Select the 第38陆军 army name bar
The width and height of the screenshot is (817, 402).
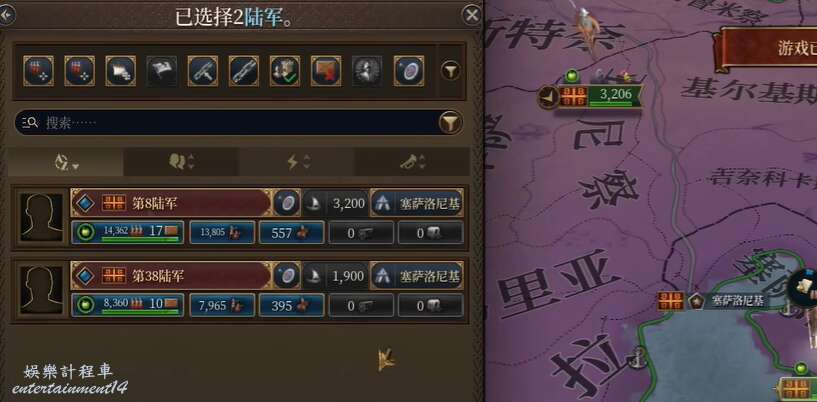171,275
